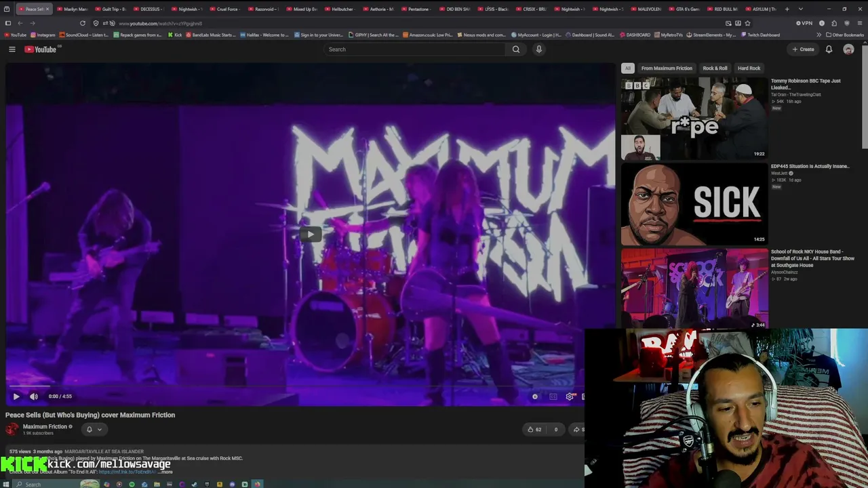868x488 pixels.
Task: Toggle closed captions in the player
Action: pyautogui.click(x=553, y=396)
